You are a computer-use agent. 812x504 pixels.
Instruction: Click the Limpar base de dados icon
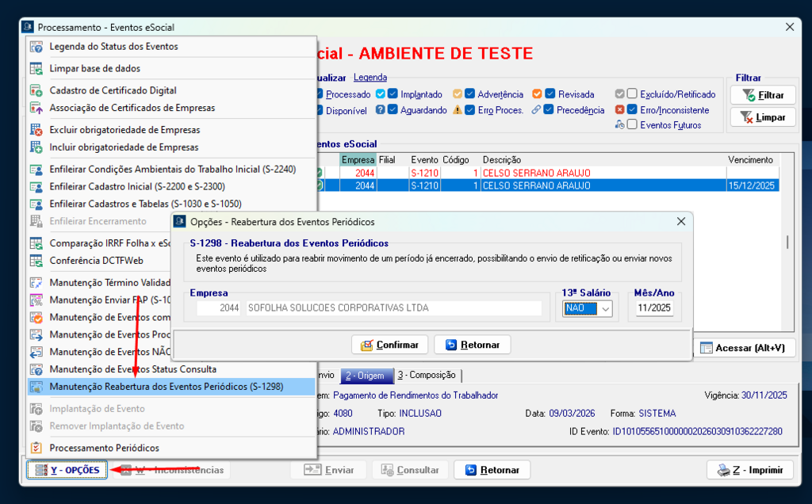point(36,69)
